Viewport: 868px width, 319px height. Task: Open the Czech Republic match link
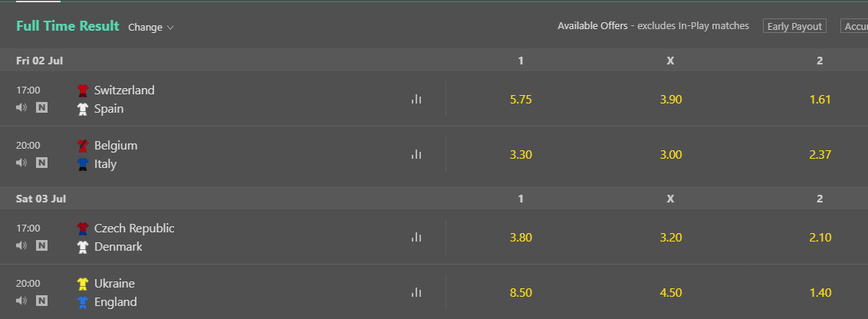coord(134,229)
